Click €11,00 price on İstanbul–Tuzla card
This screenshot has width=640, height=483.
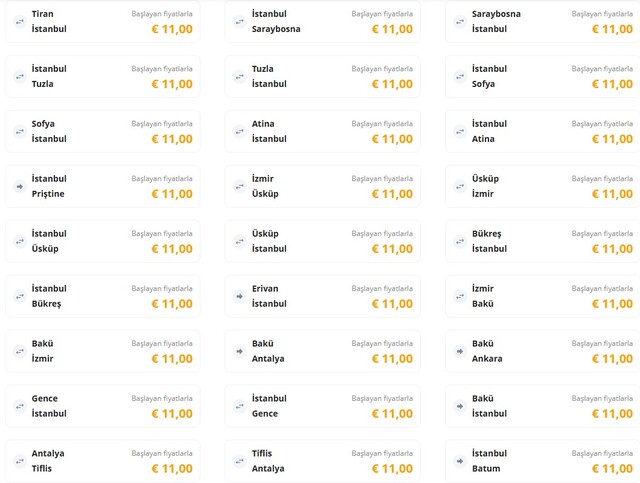pyautogui.click(x=172, y=84)
